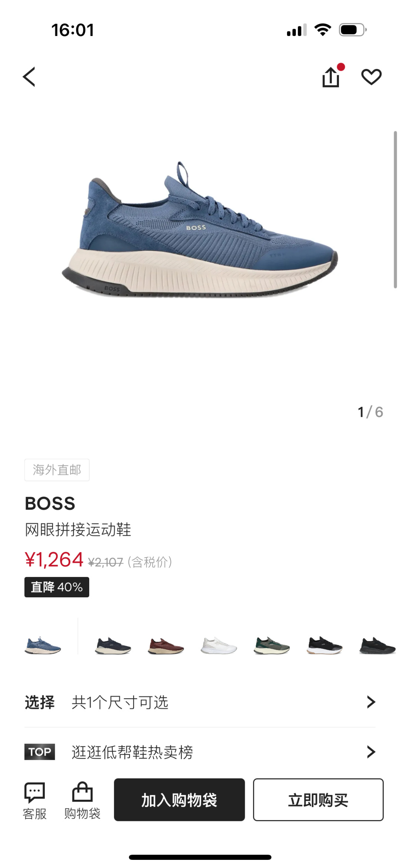This screenshot has width=400, height=868.
Task: Toggle the heart favorite icon
Action: click(371, 77)
